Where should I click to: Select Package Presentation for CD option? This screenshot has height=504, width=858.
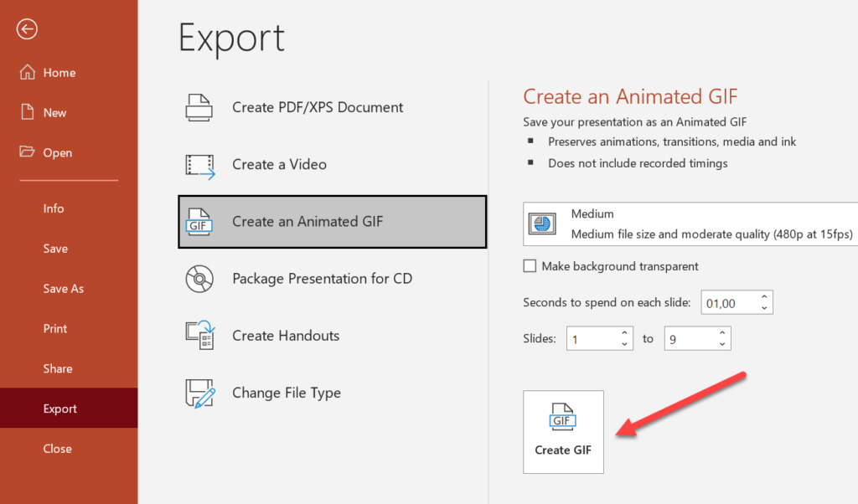tap(332, 278)
